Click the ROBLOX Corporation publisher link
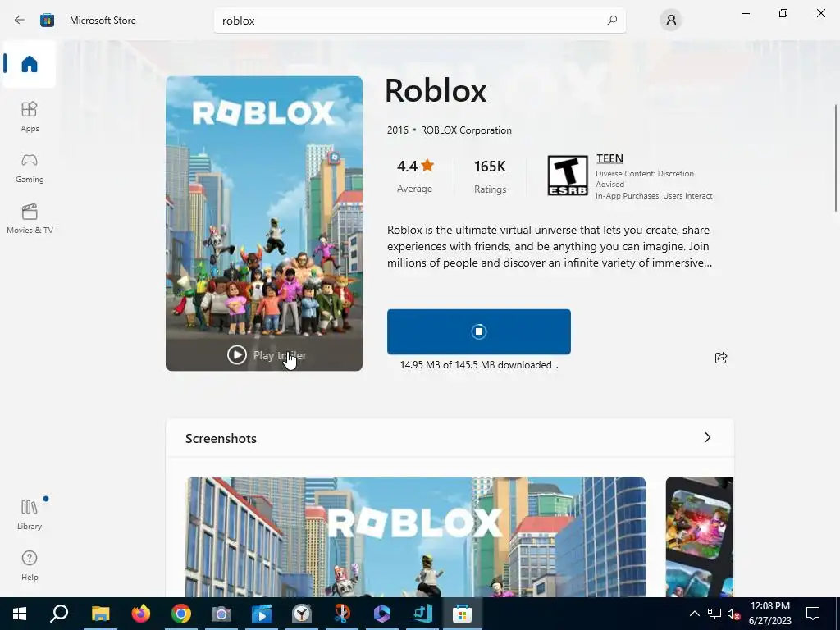This screenshot has height=630, width=840. coord(466,130)
